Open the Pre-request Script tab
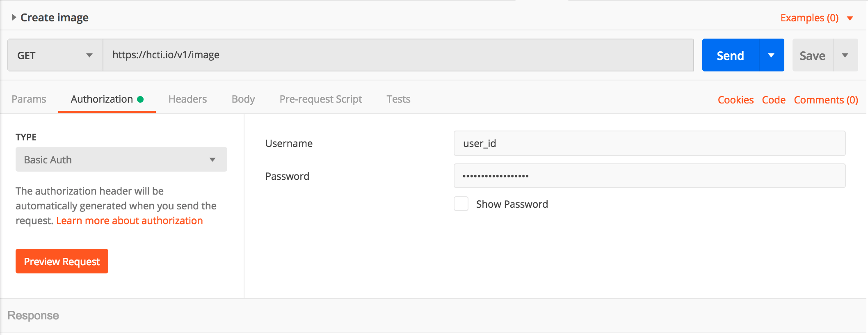 pos(321,99)
